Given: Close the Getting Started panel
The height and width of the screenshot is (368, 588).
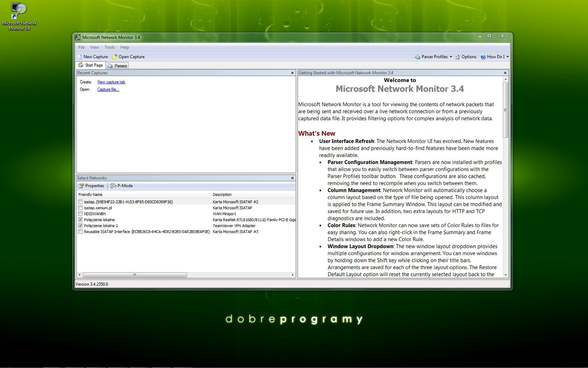Looking at the screenshot, I should pyautogui.click(x=505, y=73).
